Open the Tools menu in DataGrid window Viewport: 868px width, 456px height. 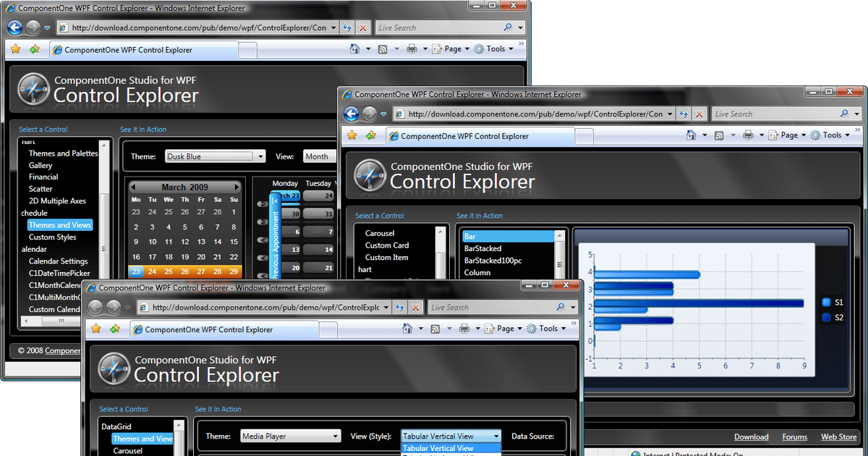click(547, 329)
